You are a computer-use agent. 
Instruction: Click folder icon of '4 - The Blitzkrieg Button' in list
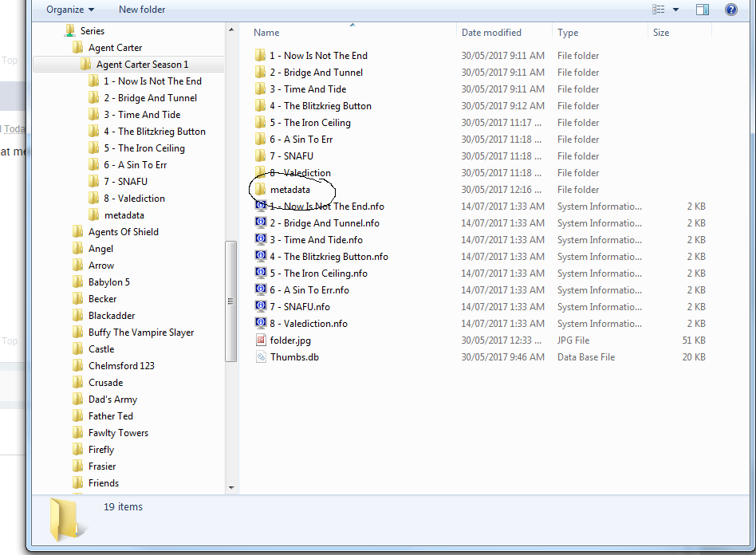[x=260, y=105]
